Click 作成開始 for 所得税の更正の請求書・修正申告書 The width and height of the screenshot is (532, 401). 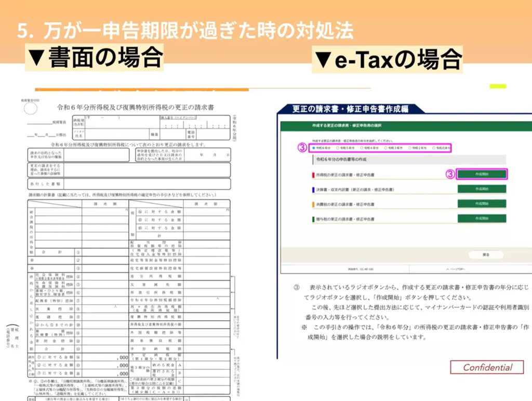coord(482,174)
